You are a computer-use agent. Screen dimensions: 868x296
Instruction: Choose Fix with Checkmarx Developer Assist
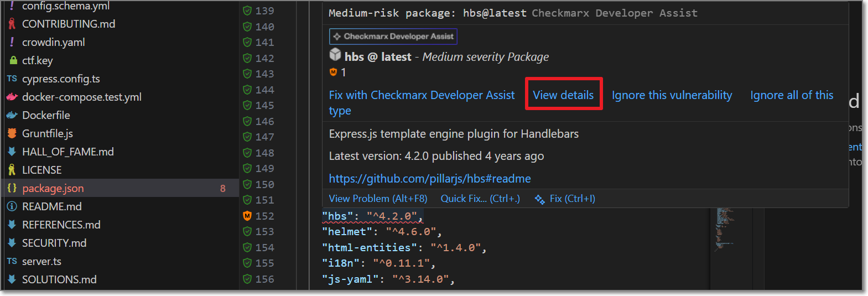click(422, 95)
